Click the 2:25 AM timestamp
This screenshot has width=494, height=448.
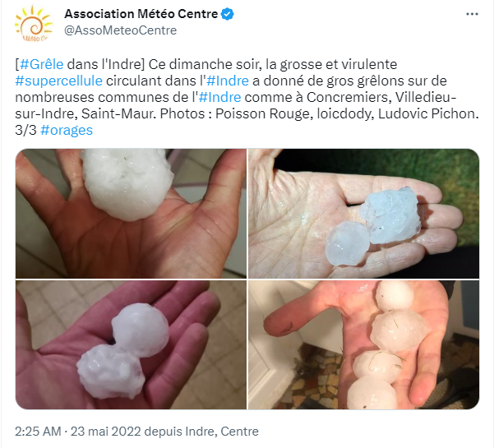point(38,432)
